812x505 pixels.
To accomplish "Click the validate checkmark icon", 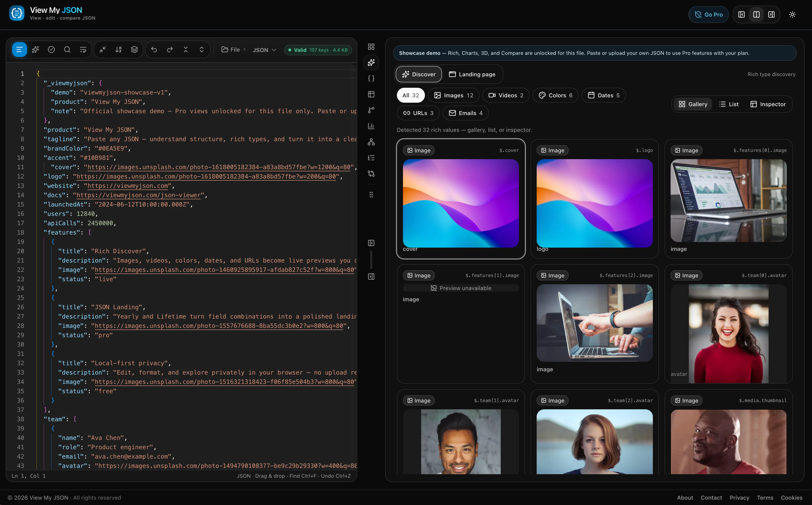I will pyautogui.click(x=51, y=50).
